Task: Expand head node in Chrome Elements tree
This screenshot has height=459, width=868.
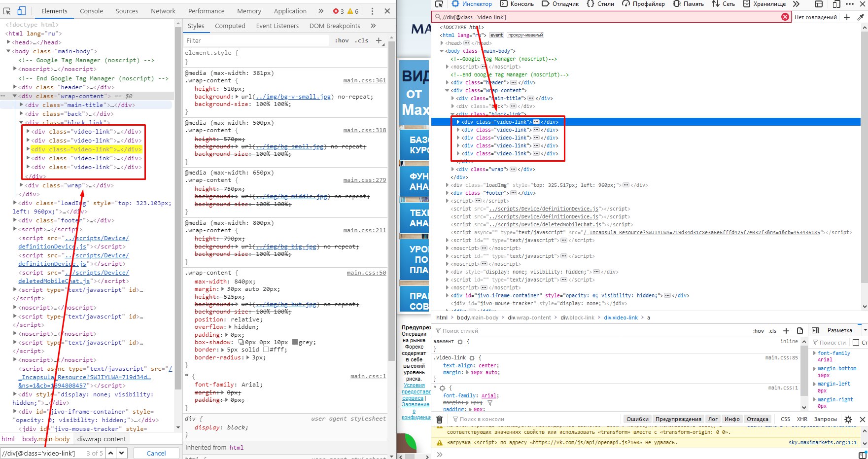Action: click(8, 42)
